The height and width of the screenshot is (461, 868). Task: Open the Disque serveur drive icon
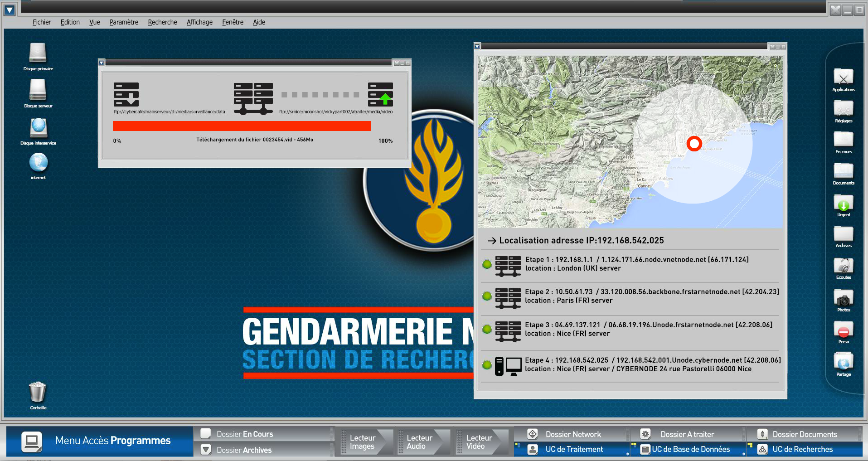(38, 89)
